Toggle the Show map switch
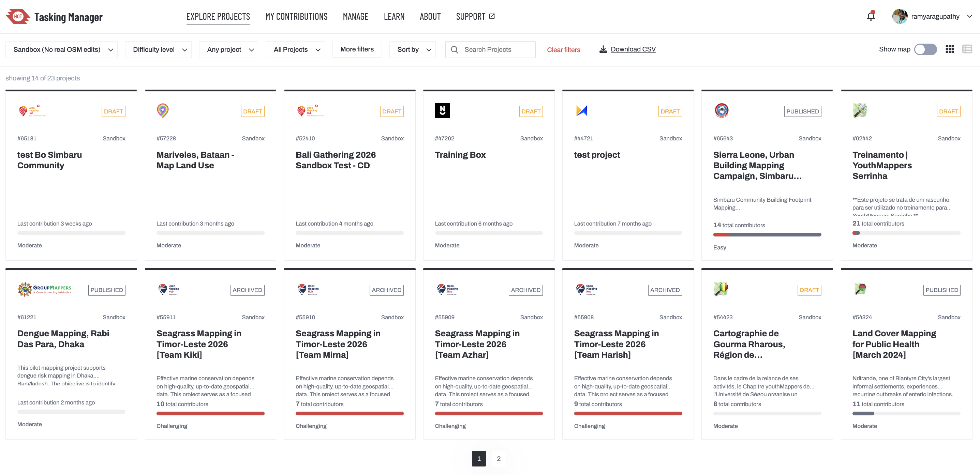The width and height of the screenshot is (980, 475). 925,49
